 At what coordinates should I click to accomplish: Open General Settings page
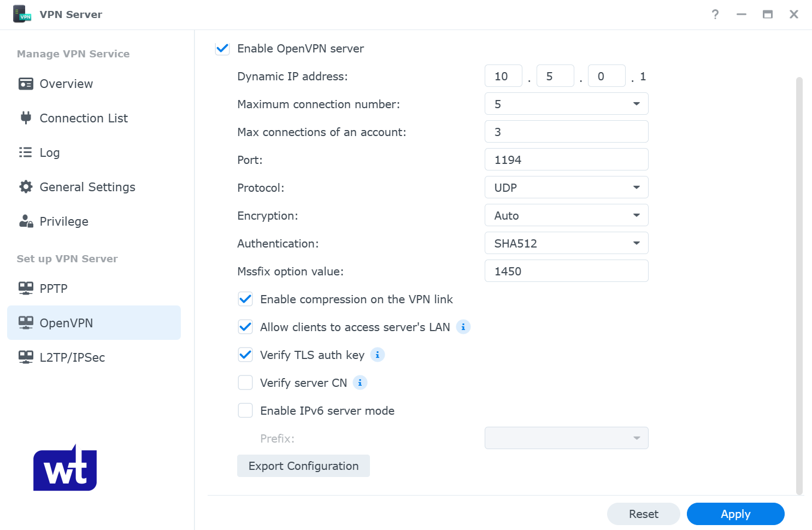(x=94, y=187)
